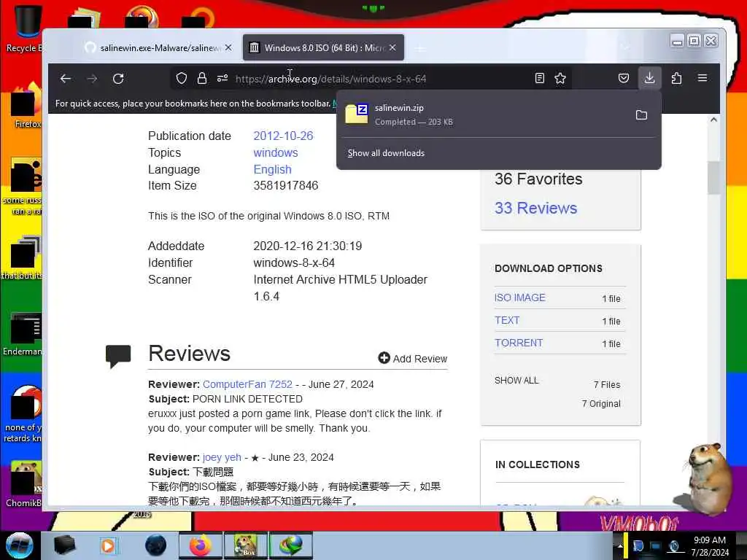
Task: Open the windows topic link
Action: click(275, 152)
